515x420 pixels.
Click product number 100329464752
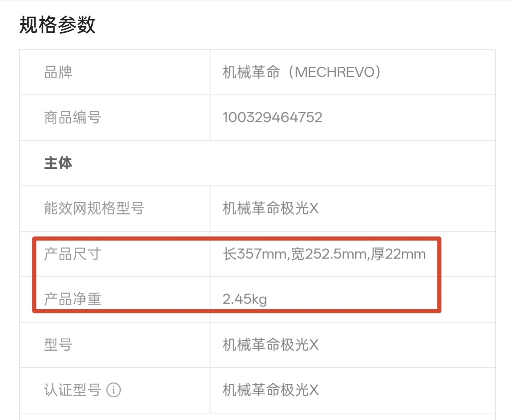click(272, 118)
